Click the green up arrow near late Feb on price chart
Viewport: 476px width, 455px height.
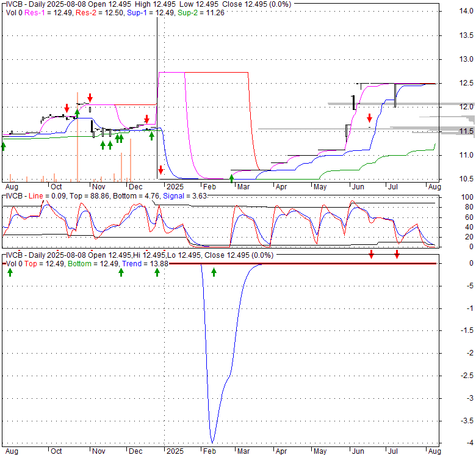click(x=231, y=178)
